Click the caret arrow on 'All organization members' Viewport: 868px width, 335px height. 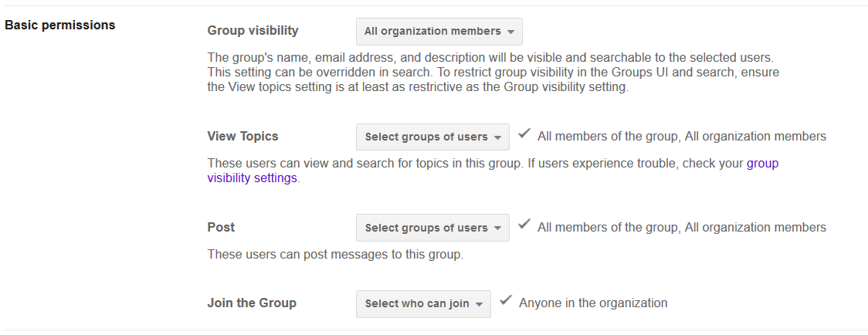511,32
